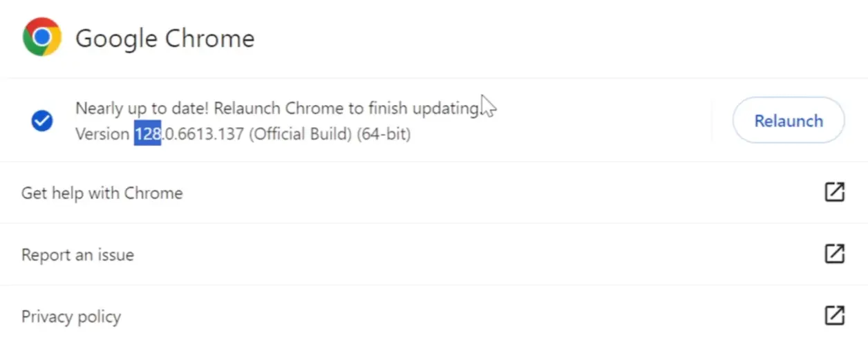Open external link icon beside Privacy policy

tap(835, 316)
